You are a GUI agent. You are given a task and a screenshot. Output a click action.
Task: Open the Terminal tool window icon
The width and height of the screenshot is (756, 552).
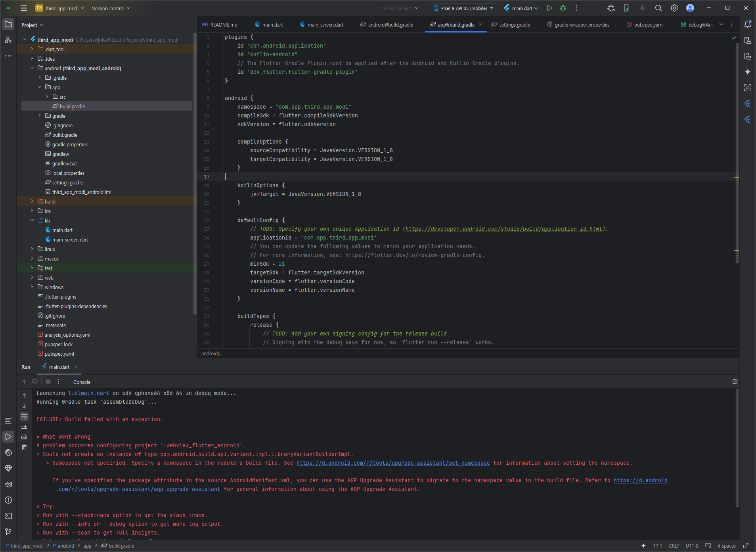point(8,516)
